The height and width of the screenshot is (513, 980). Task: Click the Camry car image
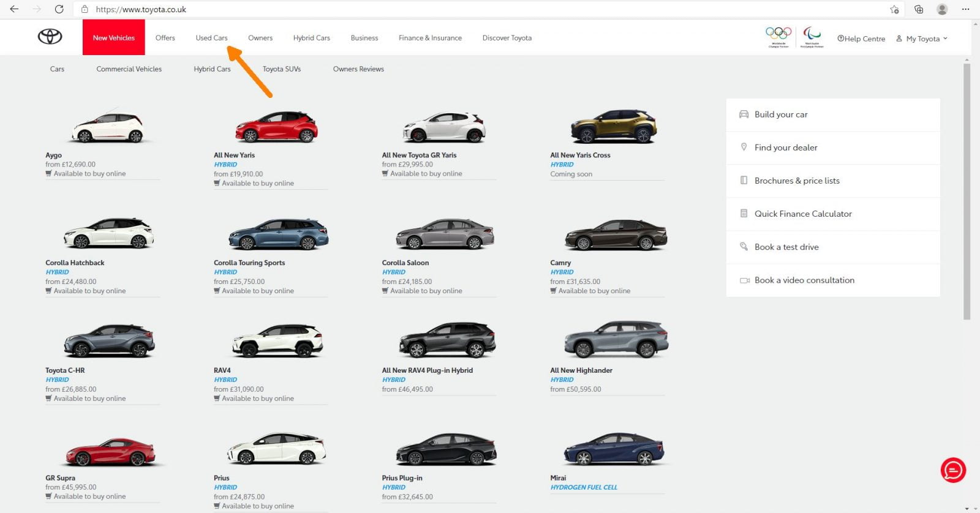(x=616, y=234)
